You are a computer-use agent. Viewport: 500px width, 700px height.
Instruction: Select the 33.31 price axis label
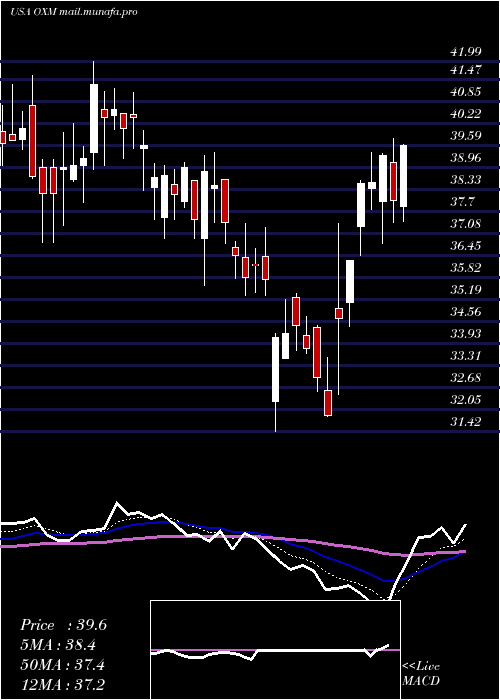(x=466, y=356)
